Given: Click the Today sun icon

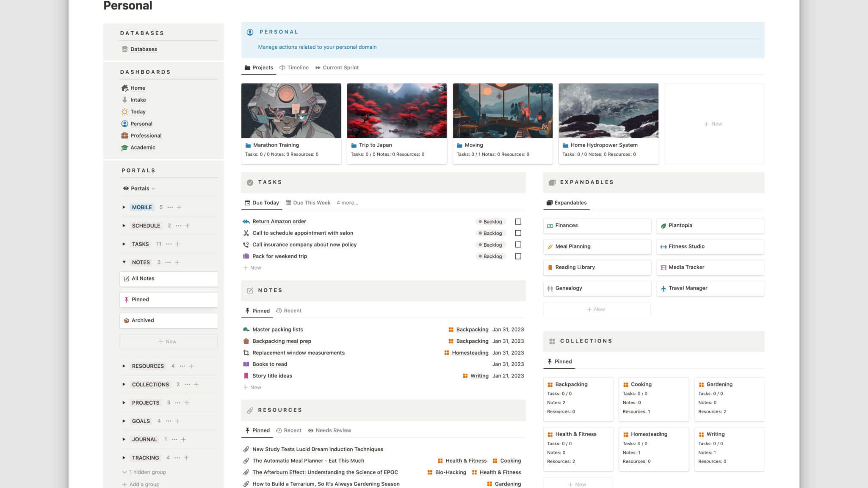Looking at the screenshot, I should click(x=124, y=112).
